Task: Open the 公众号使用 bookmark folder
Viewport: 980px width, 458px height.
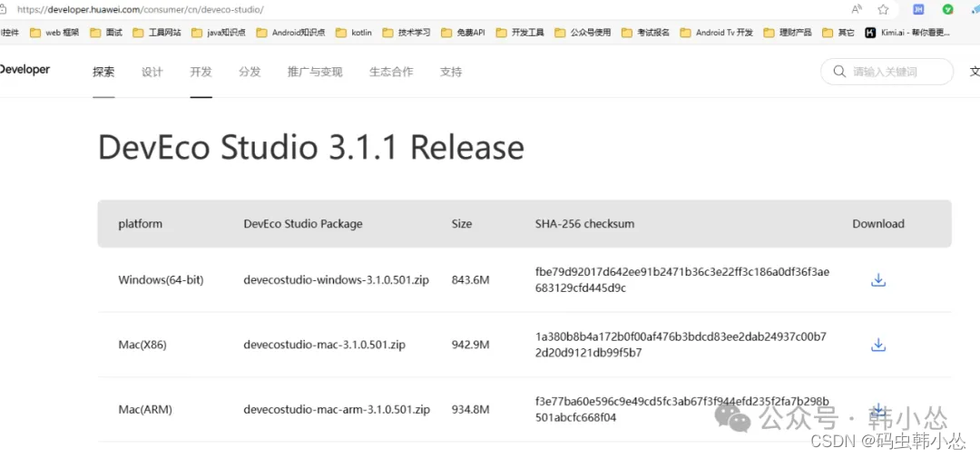Action: (583, 33)
